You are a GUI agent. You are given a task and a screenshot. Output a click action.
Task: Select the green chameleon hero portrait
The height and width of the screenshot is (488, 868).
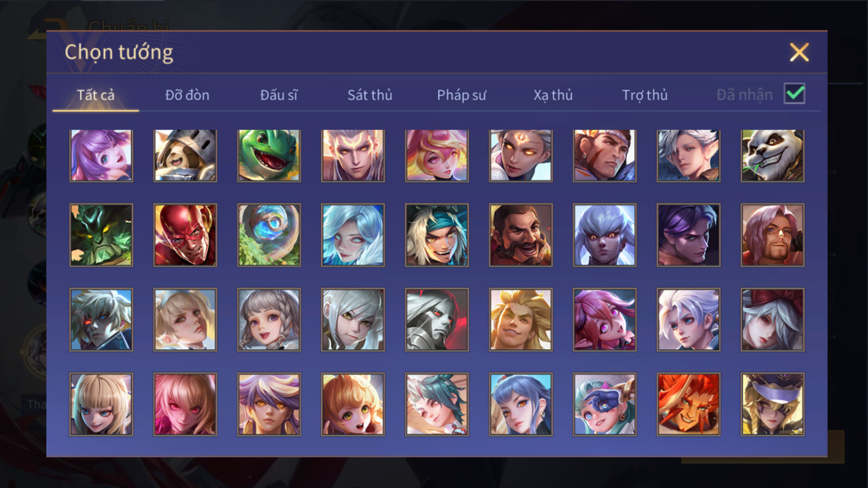tap(269, 155)
